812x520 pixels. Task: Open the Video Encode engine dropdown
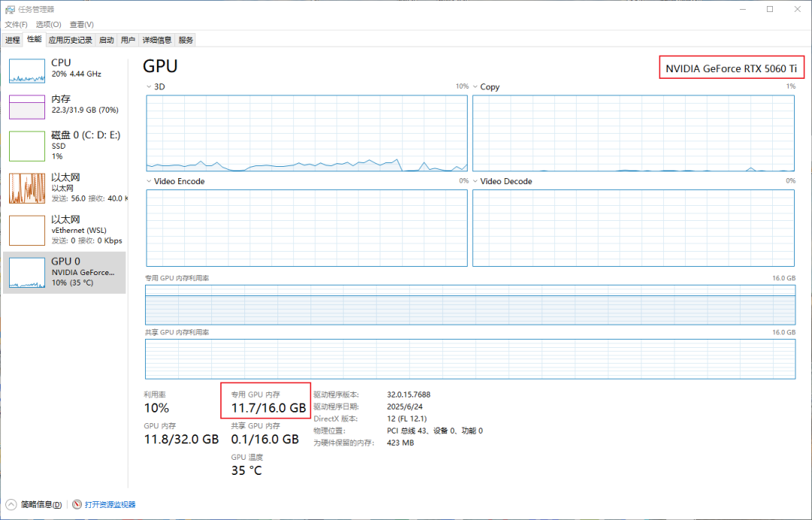click(147, 181)
